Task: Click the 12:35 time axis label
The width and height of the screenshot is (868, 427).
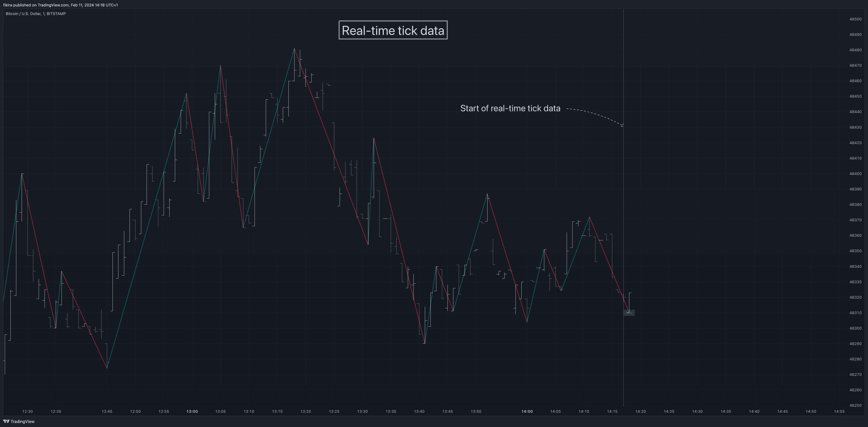Action: point(56,412)
